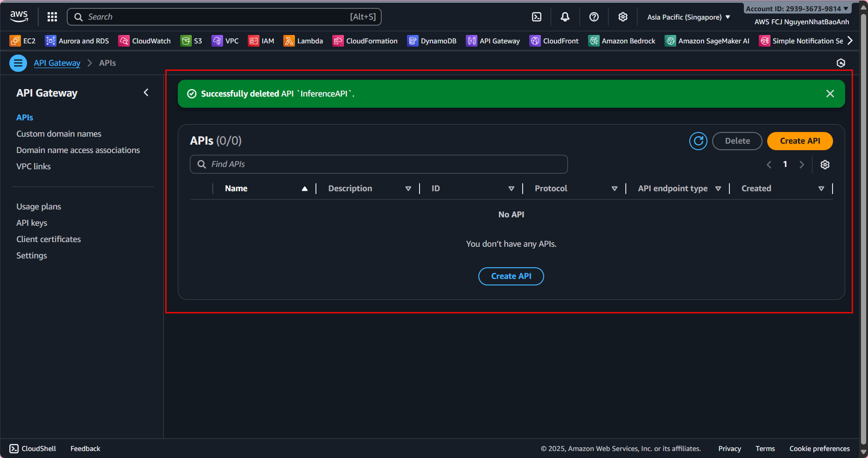Go to the next page of APIs
The width and height of the screenshot is (868, 458).
pyautogui.click(x=802, y=165)
